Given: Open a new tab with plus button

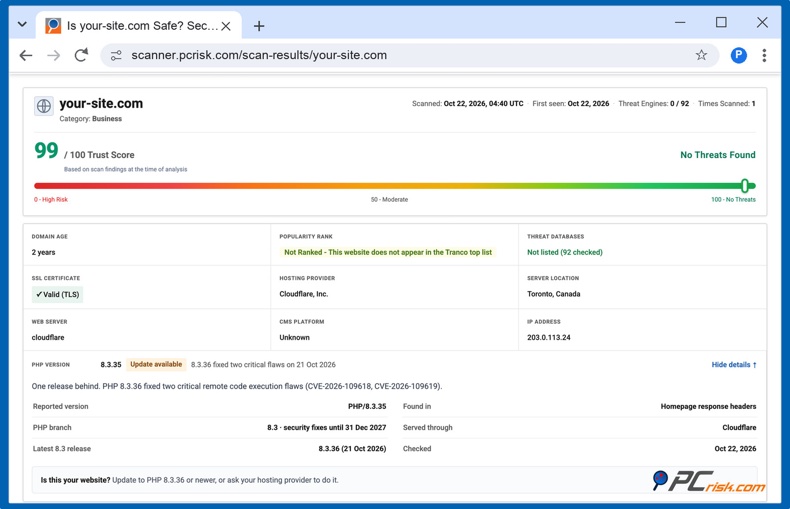Looking at the screenshot, I should tap(259, 26).
